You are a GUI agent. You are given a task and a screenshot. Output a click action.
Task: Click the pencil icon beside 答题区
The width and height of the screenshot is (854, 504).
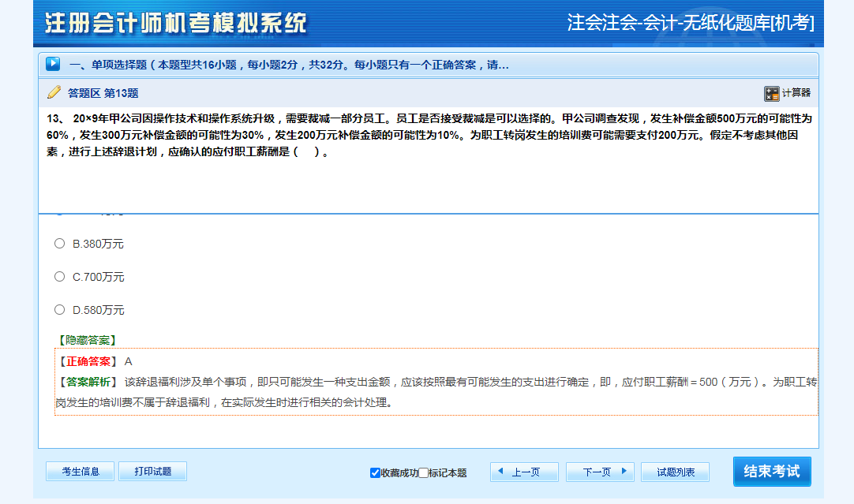pyautogui.click(x=54, y=92)
